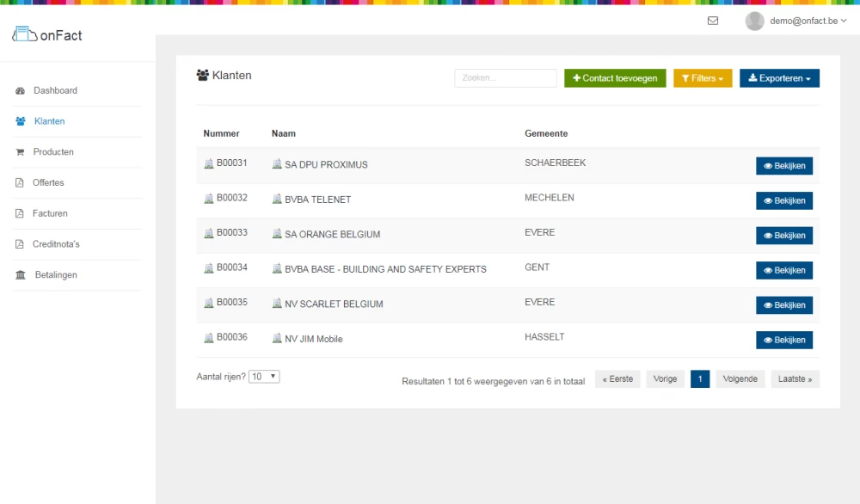This screenshot has height=504, width=860.
Task: Click building icon beside NV JIM Mobile
Action: 277,339
